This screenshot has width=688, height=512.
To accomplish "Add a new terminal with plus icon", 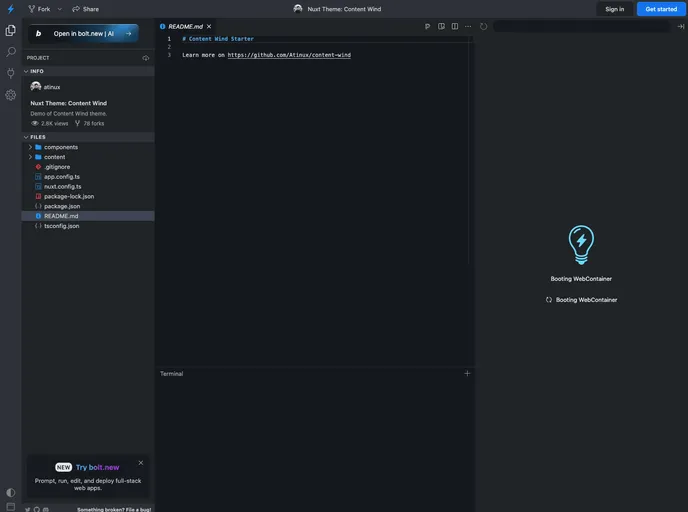I will (467, 373).
